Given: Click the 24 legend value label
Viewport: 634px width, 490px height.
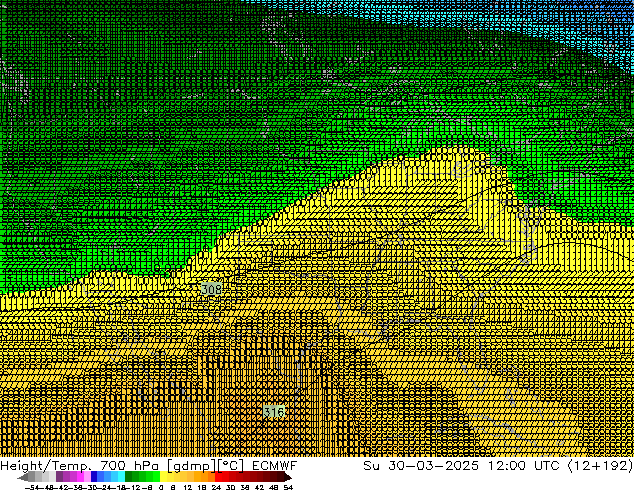Looking at the screenshot, I should point(216,487).
